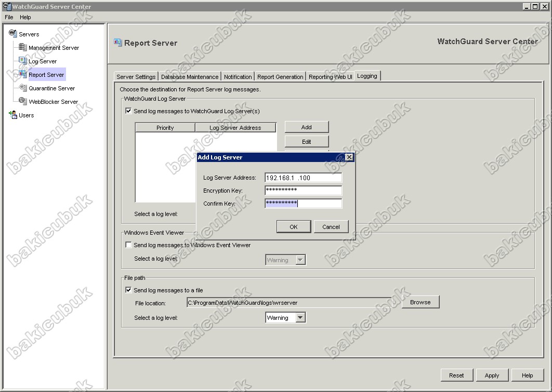Click the WatchGuard title bar icon
The image size is (552, 392).
pyautogui.click(x=6, y=6)
